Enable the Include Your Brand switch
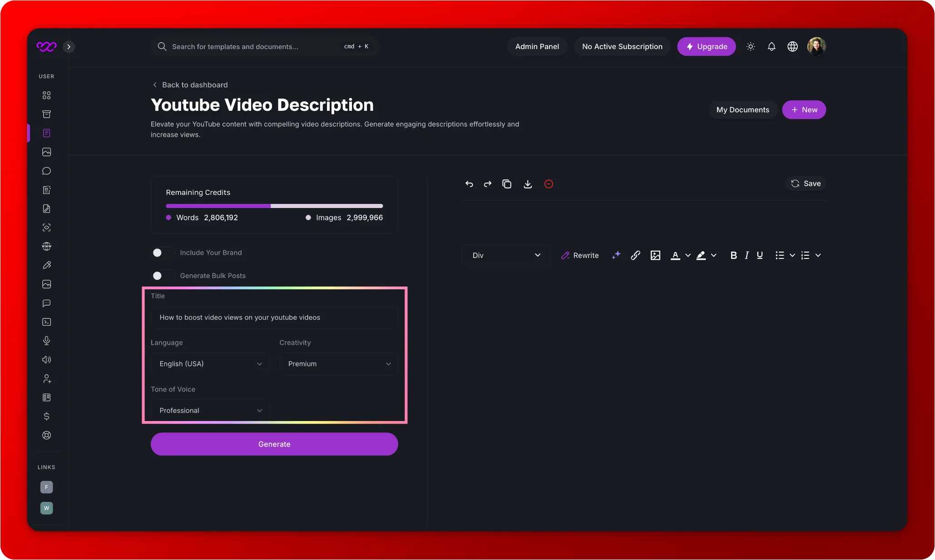Image resolution: width=935 pixels, height=560 pixels. point(163,253)
